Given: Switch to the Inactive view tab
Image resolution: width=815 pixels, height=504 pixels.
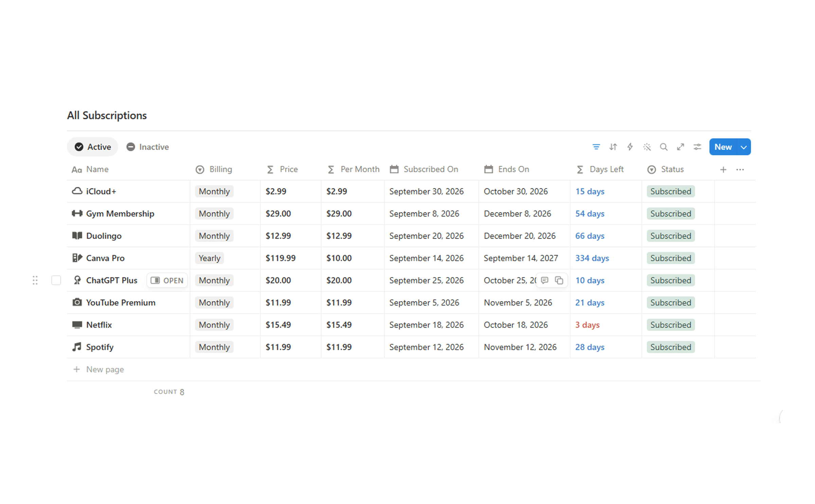Looking at the screenshot, I should (x=148, y=147).
